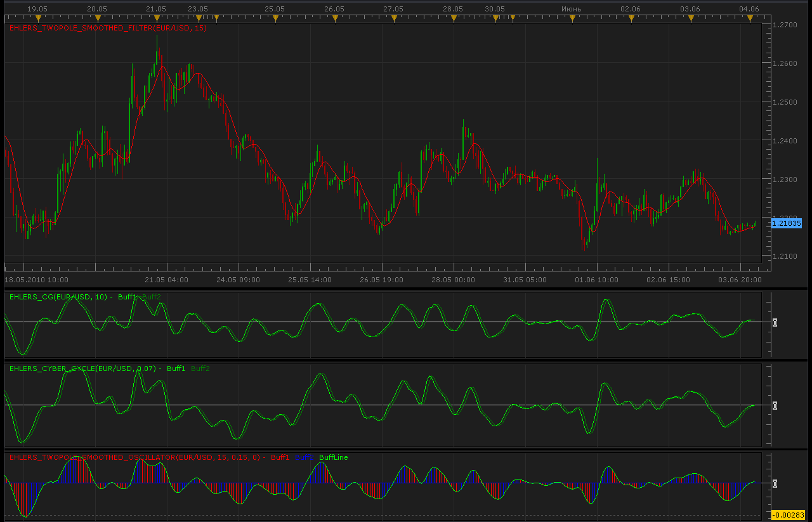Click the red Buff1 legend in oscillator panel
812x522 pixels.
(x=280, y=457)
